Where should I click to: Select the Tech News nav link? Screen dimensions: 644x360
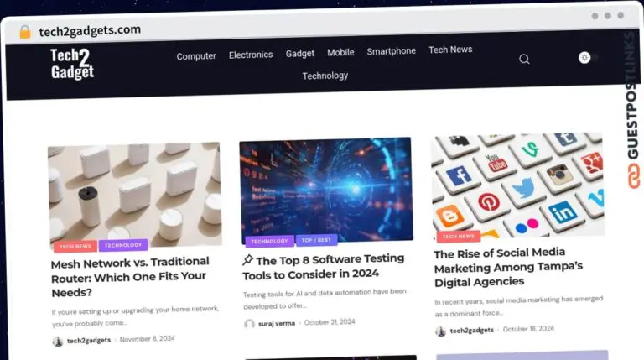click(x=450, y=50)
